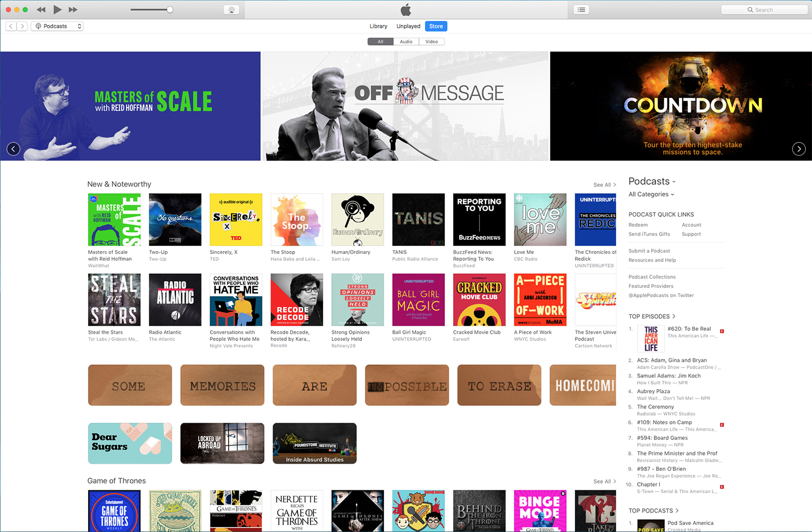
Task: Click the Redeem quick link
Action: (x=638, y=225)
